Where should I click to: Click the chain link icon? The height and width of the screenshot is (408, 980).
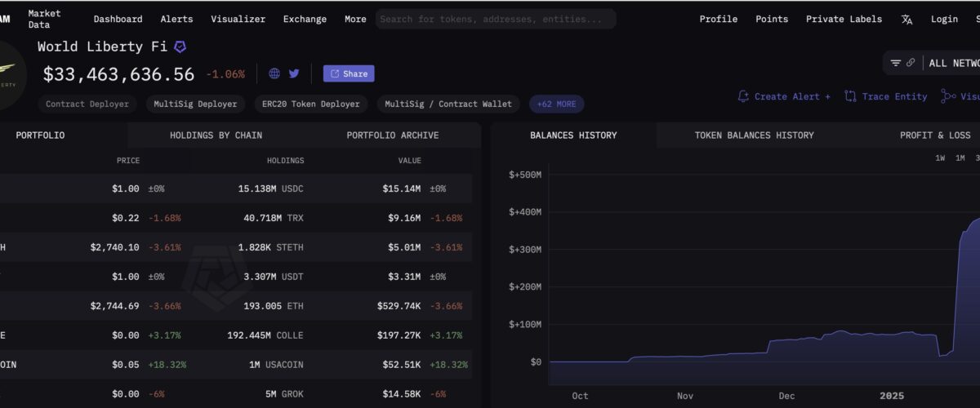pos(911,63)
